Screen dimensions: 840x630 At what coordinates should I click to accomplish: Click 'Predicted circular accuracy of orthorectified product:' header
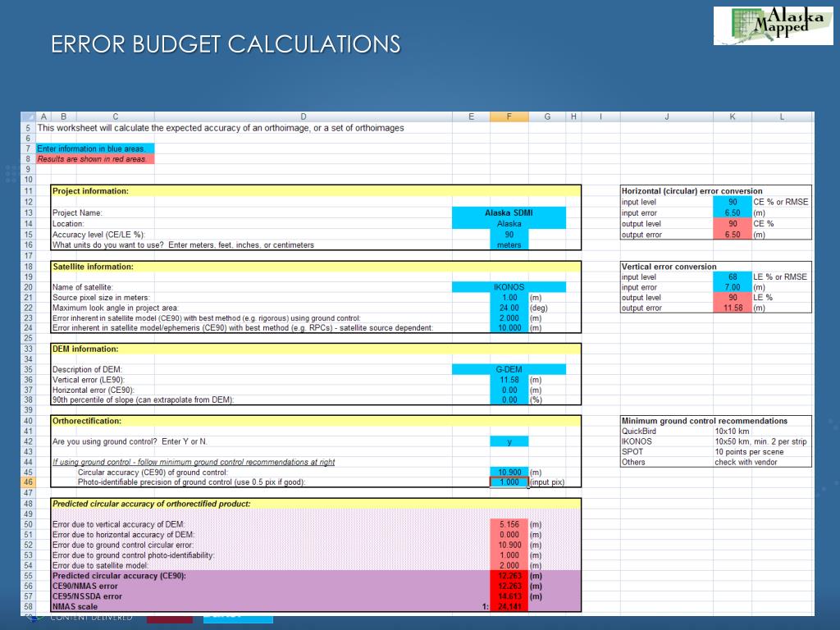click(x=316, y=504)
